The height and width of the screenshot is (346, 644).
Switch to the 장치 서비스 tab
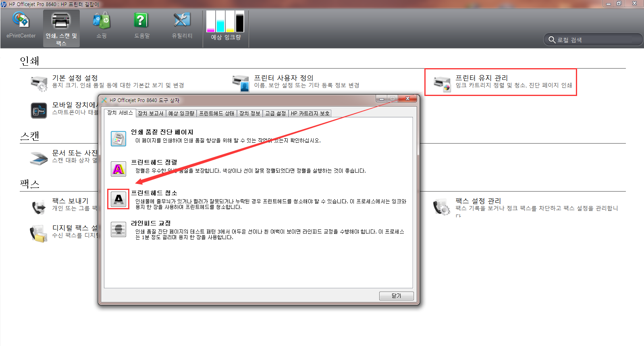click(120, 113)
